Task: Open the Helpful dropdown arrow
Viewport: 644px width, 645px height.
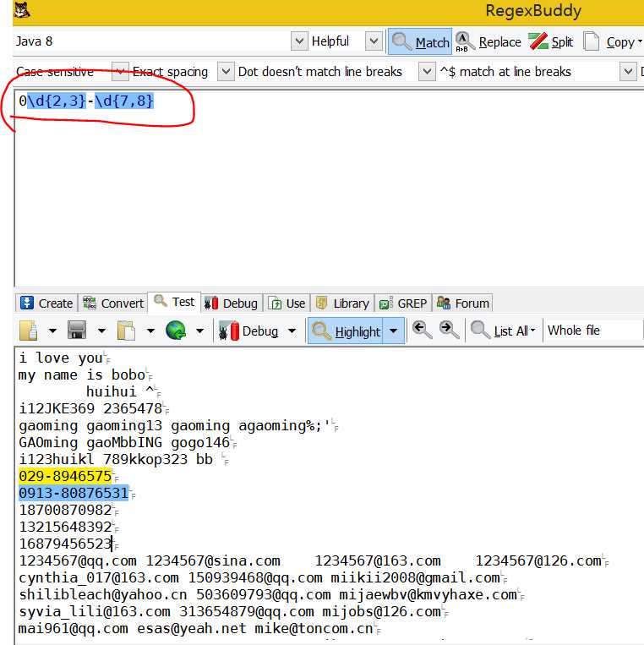Action: coord(374,41)
